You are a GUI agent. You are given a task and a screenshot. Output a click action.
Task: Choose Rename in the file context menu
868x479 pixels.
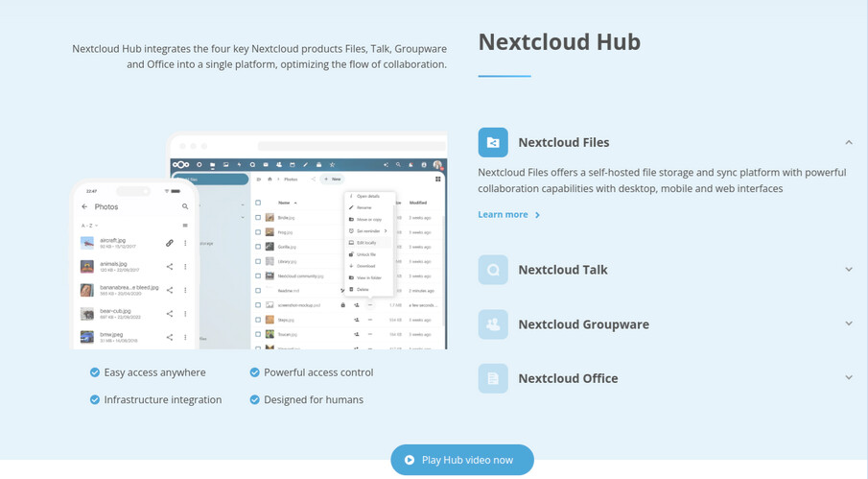point(364,207)
